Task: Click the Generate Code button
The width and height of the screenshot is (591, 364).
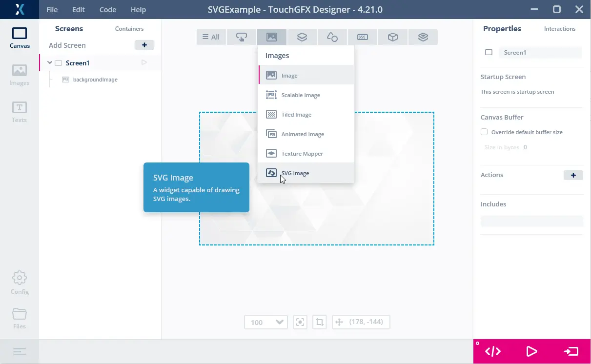Action: [x=493, y=351]
